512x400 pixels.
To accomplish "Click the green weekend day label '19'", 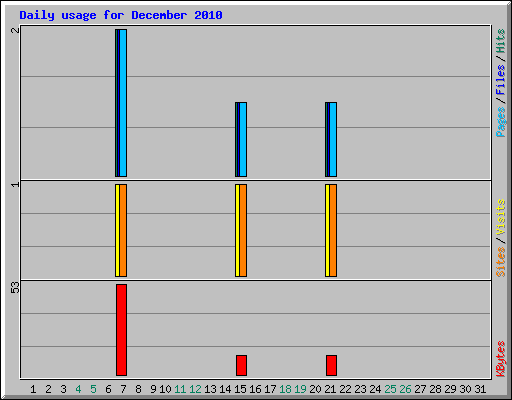I will tap(300, 389).
